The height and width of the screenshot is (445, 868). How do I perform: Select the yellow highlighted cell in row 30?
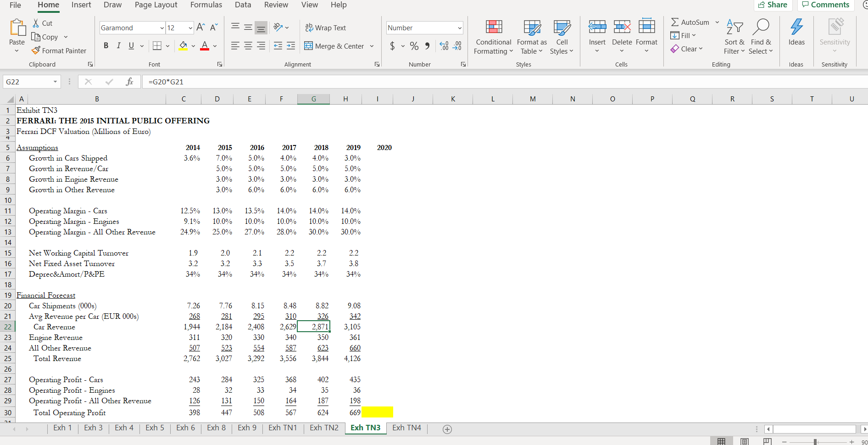377,412
